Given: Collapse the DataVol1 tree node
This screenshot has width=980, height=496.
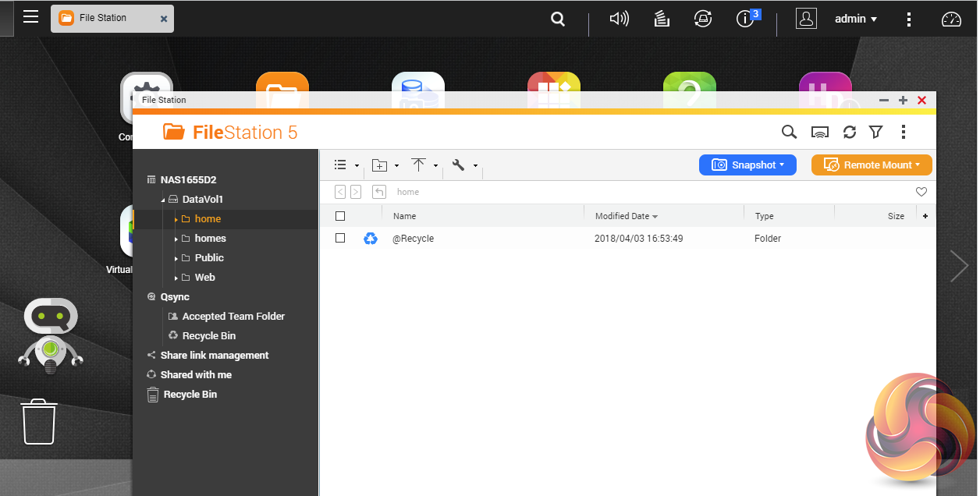Looking at the screenshot, I should click(164, 200).
